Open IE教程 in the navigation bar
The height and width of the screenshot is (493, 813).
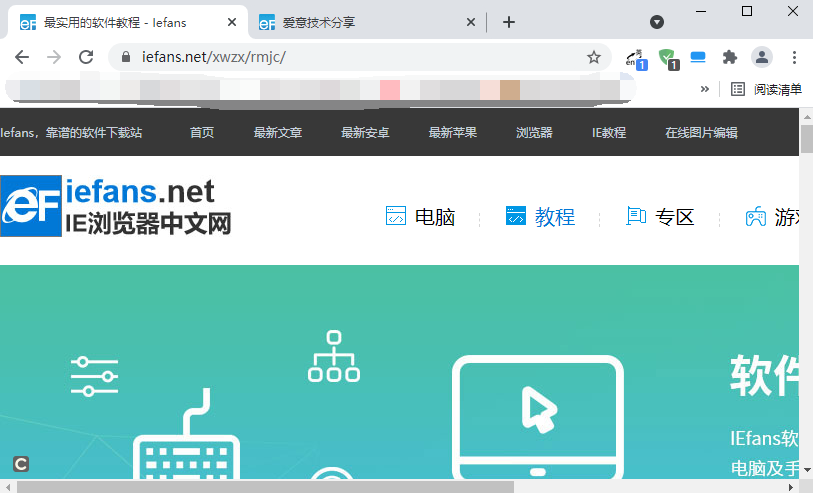(609, 133)
